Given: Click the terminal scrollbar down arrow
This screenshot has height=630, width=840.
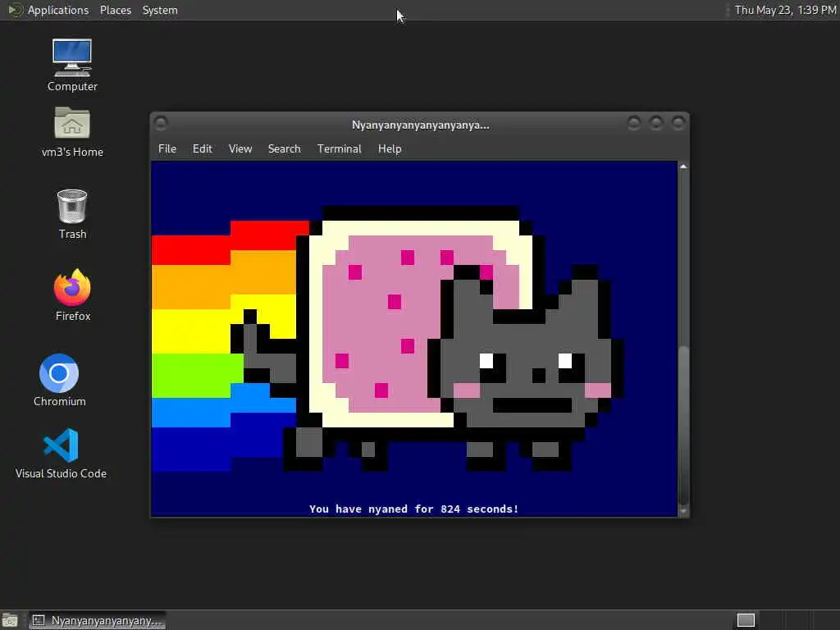Looking at the screenshot, I should click(683, 512).
